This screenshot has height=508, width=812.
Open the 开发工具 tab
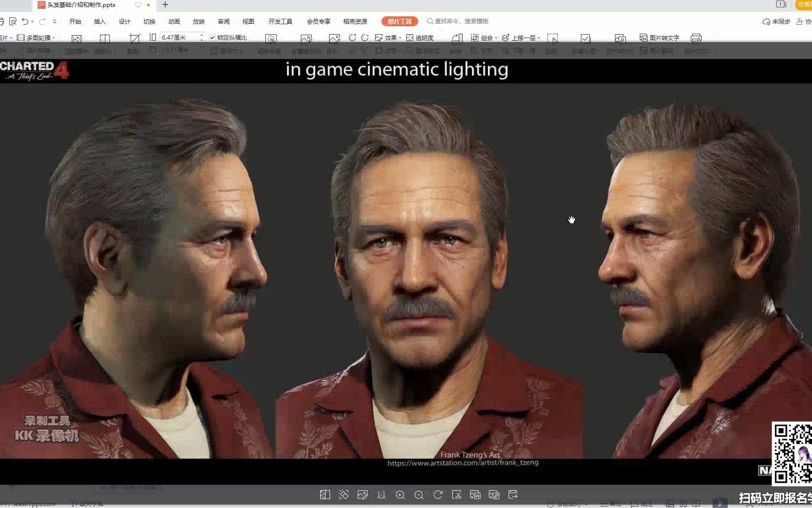281,21
